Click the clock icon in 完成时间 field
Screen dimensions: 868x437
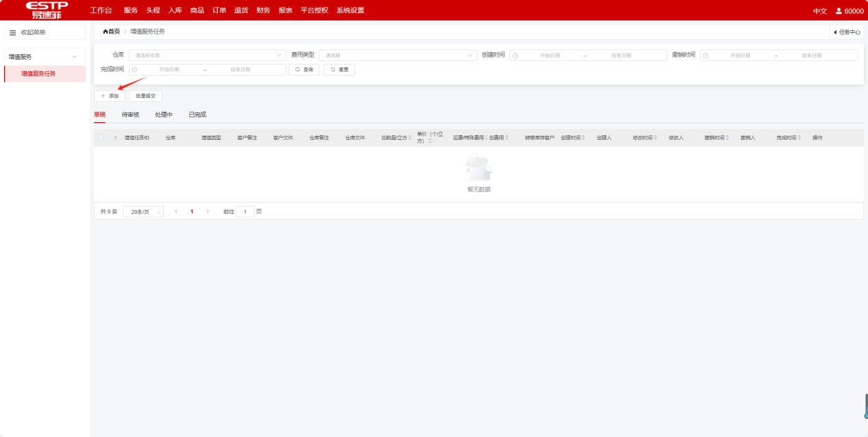tap(134, 69)
